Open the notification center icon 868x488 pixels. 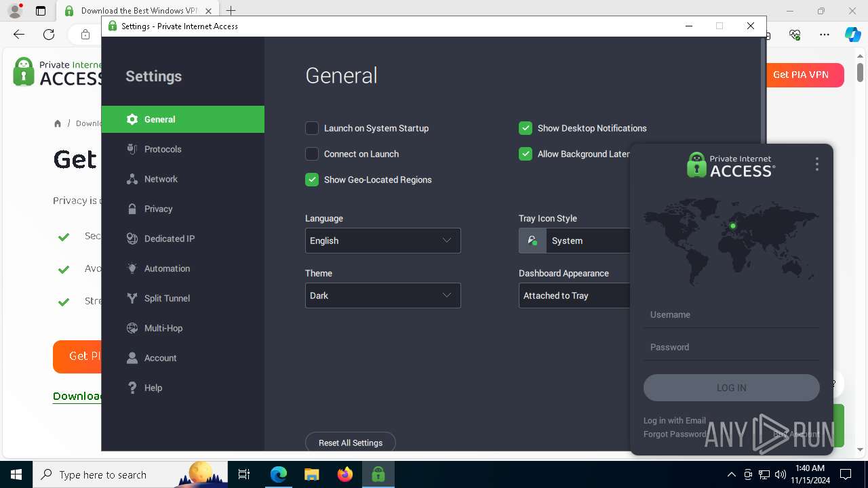(x=846, y=474)
